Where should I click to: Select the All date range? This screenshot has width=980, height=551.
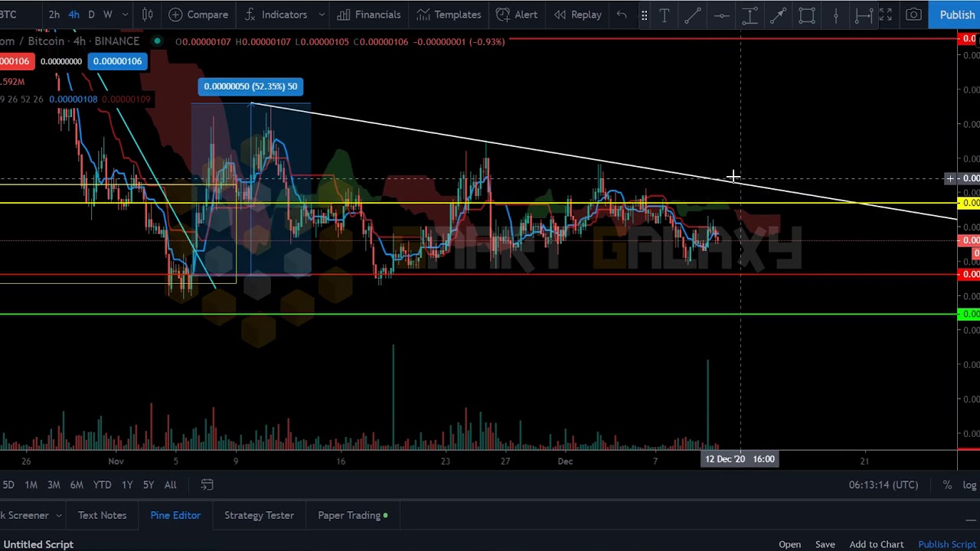click(x=170, y=484)
